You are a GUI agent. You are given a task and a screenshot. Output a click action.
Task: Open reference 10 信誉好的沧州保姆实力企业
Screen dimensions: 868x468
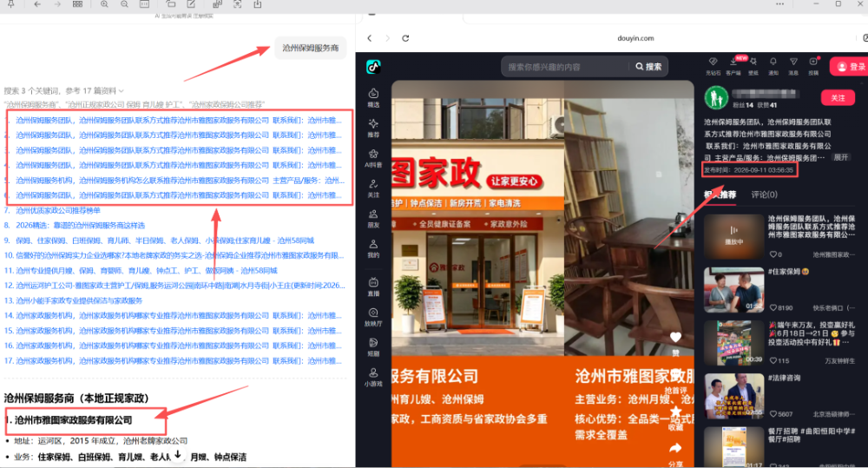(x=180, y=255)
